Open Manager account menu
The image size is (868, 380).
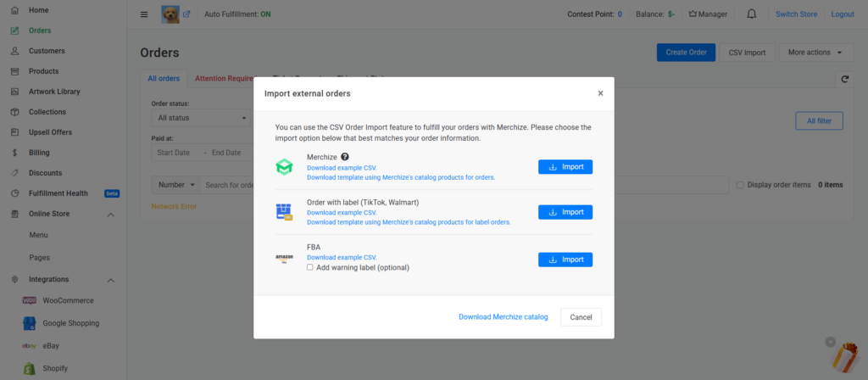coord(708,14)
